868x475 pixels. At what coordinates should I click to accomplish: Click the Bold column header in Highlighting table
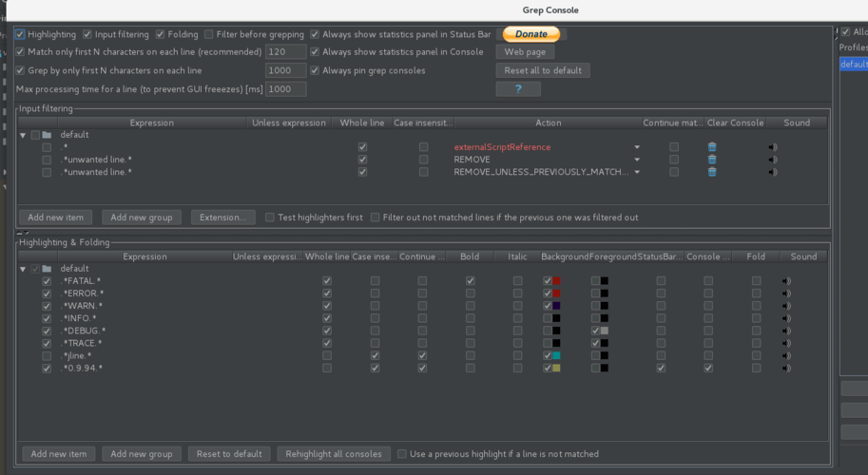pyautogui.click(x=470, y=256)
